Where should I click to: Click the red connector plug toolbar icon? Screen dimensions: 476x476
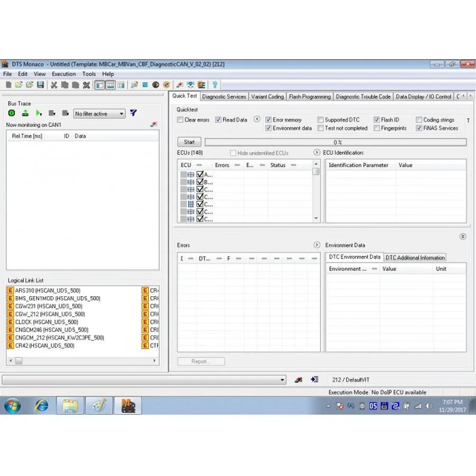coord(180,85)
